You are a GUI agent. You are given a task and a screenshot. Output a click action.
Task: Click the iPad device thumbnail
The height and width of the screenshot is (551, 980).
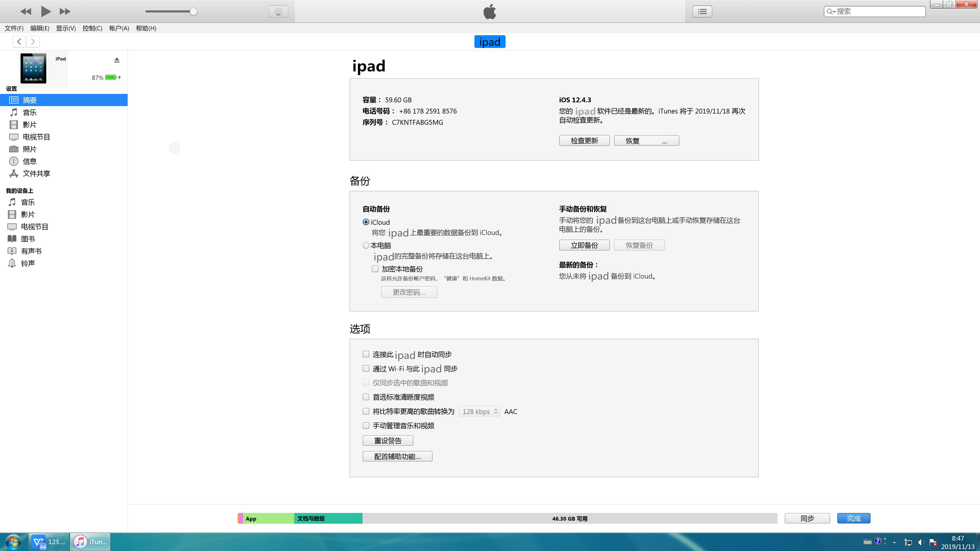(x=33, y=68)
